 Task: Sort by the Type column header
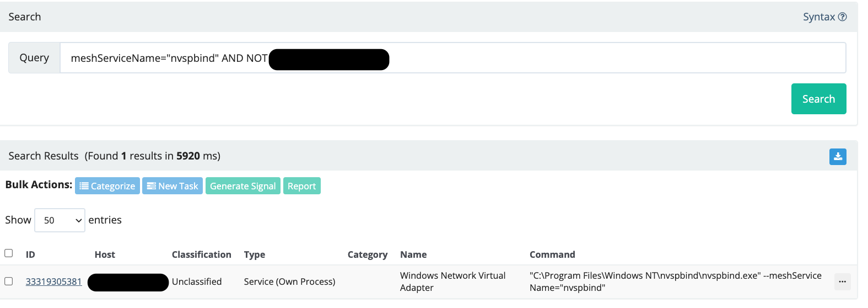coord(255,254)
